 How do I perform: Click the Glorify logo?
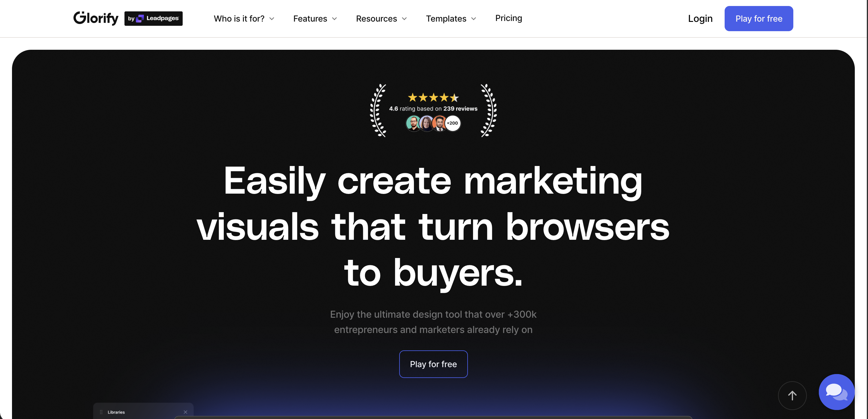[x=96, y=18]
